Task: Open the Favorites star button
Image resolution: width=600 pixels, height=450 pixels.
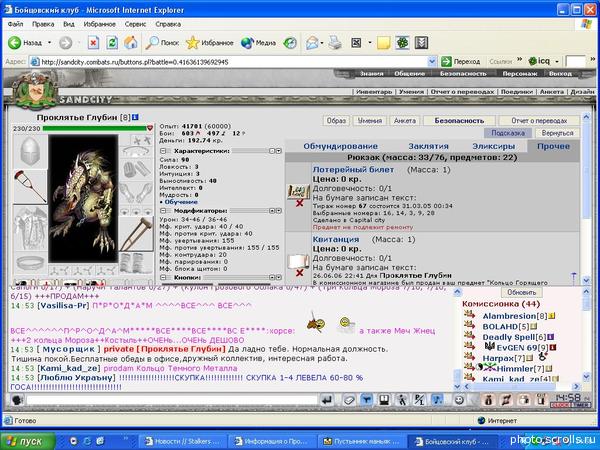Action: click(x=209, y=42)
